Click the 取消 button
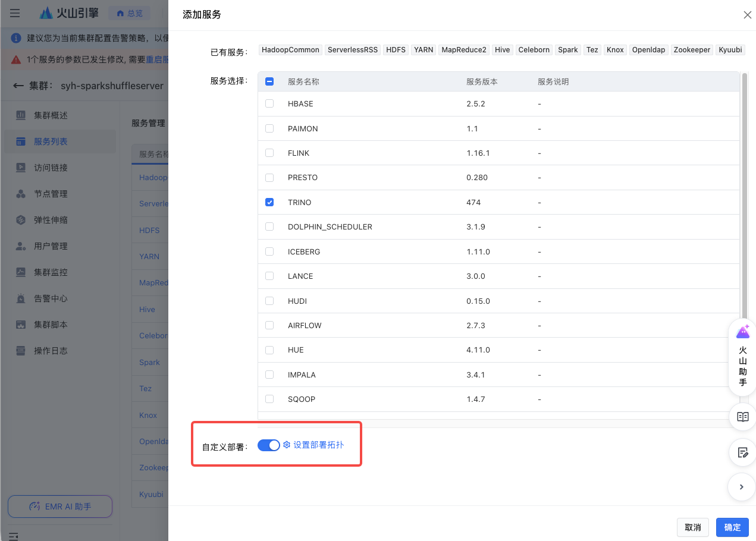 pyautogui.click(x=693, y=527)
